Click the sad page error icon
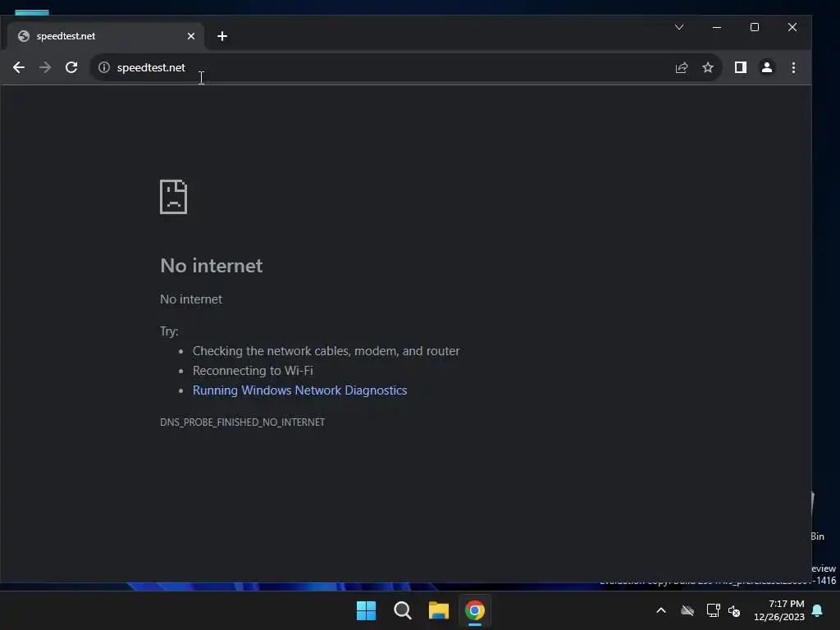The height and width of the screenshot is (630, 840). click(174, 197)
